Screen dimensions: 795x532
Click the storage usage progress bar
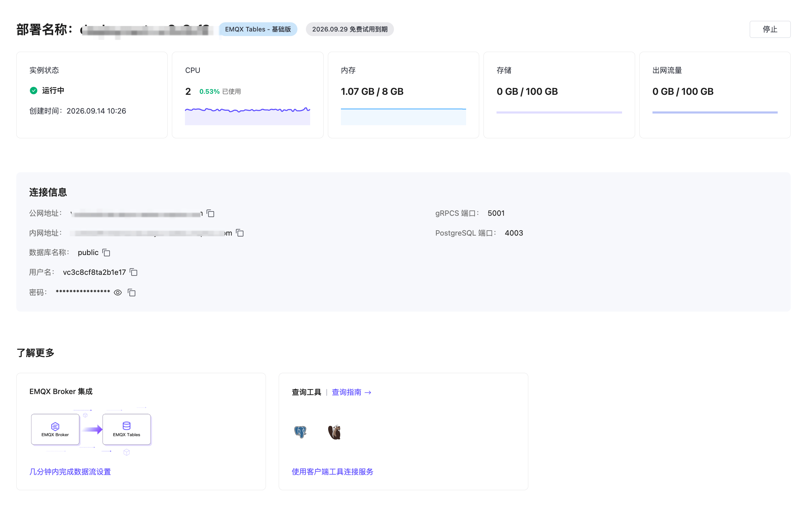click(559, 112)
